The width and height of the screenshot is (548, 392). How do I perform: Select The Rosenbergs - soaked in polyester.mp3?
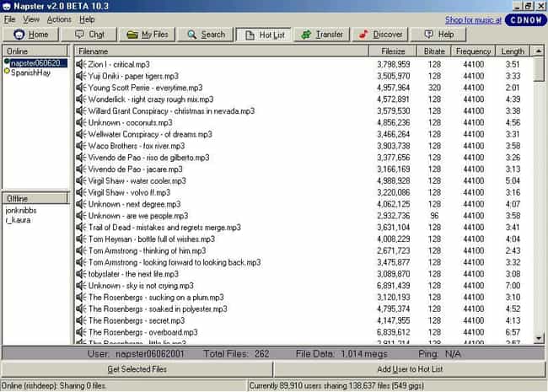click(x=158, y=309)
